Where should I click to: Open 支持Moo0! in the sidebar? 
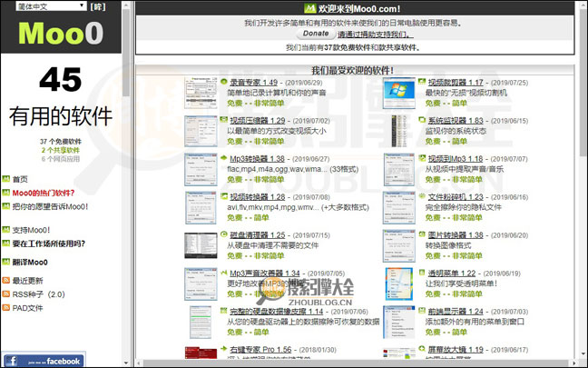[x=31, y=230]
